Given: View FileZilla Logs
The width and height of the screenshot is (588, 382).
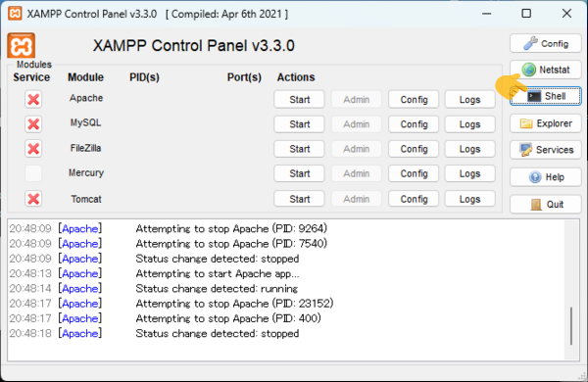Looking at the screenshot, I should coord(469,149).
